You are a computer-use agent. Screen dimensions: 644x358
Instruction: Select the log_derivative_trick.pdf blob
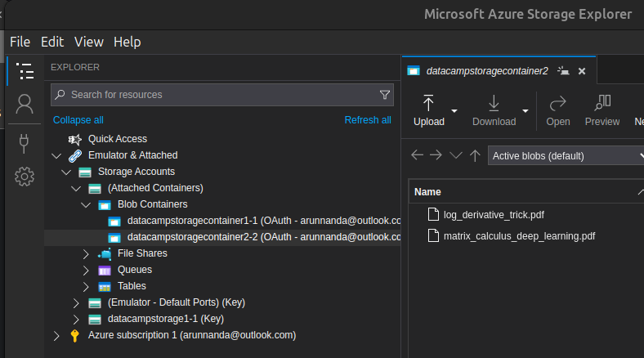[x=494, y=215]
